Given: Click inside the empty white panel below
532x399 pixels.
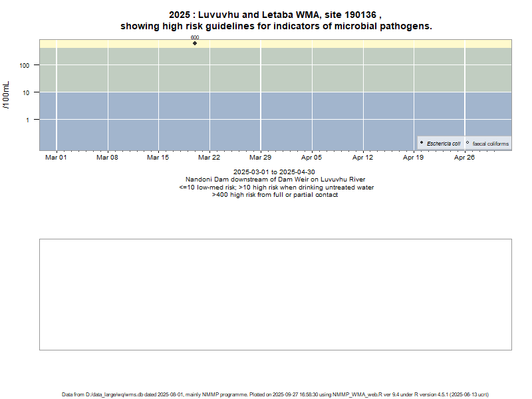Looking at the screenshot, I should point(275,294).
